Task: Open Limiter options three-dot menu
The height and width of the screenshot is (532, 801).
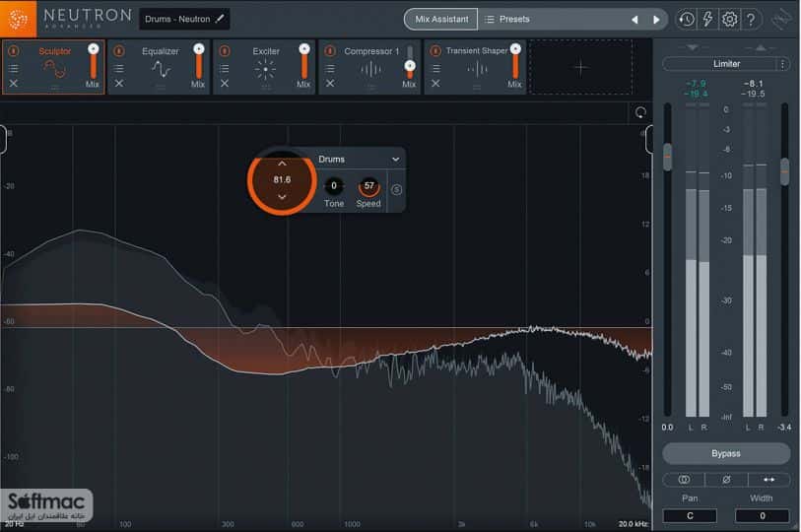Action: [783, 64]
